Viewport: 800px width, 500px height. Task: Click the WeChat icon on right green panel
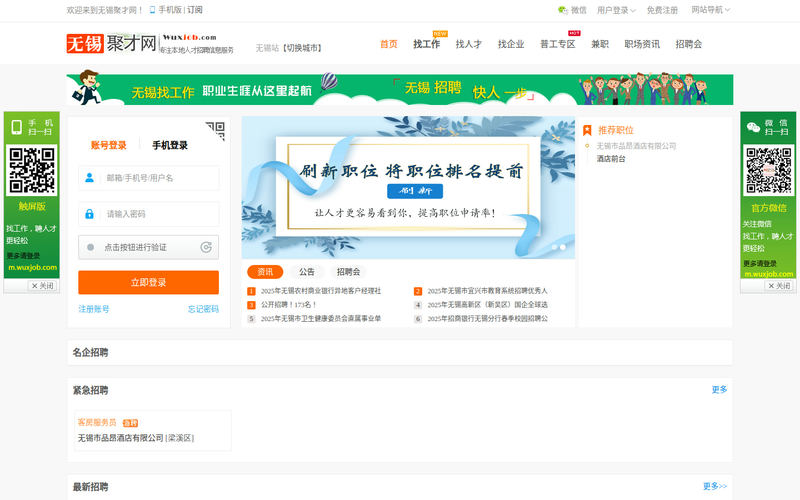click(x=753, y=128)
